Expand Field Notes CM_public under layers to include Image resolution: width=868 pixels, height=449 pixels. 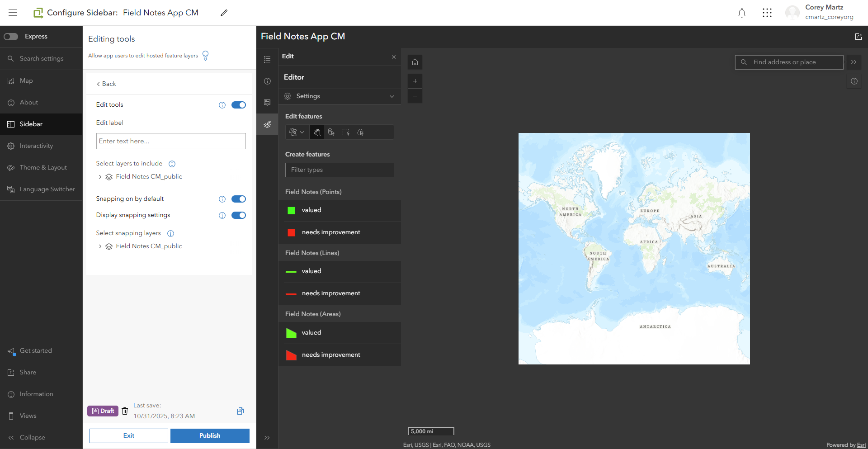100,177
